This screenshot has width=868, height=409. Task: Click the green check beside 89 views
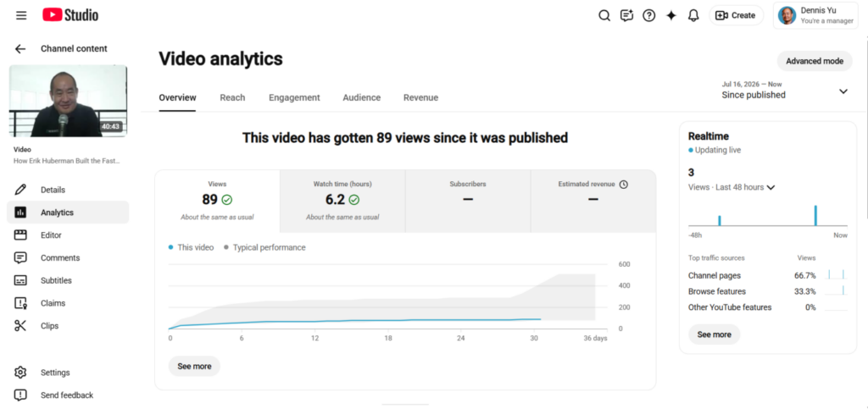point(226,200)
